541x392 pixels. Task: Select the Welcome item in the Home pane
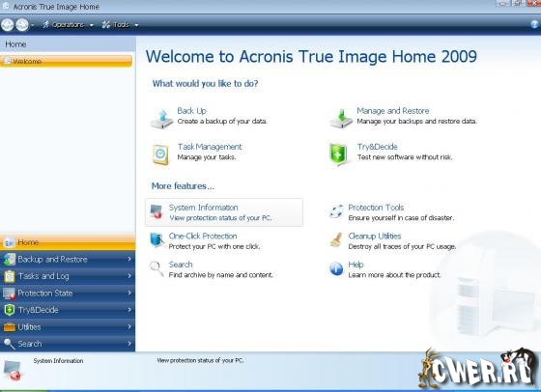[x=66, y=62]
